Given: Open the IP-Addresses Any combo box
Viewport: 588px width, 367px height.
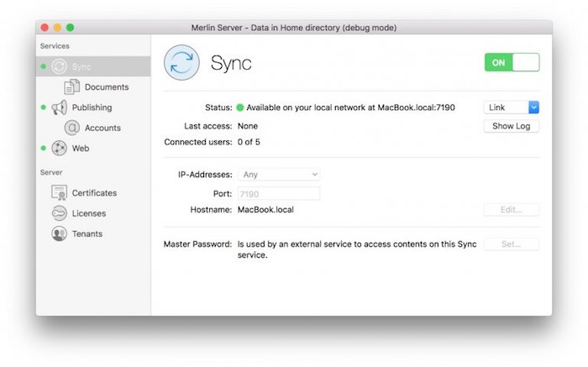Looking at the screenshot, I should pyautogui.click(x=279, y=175).
